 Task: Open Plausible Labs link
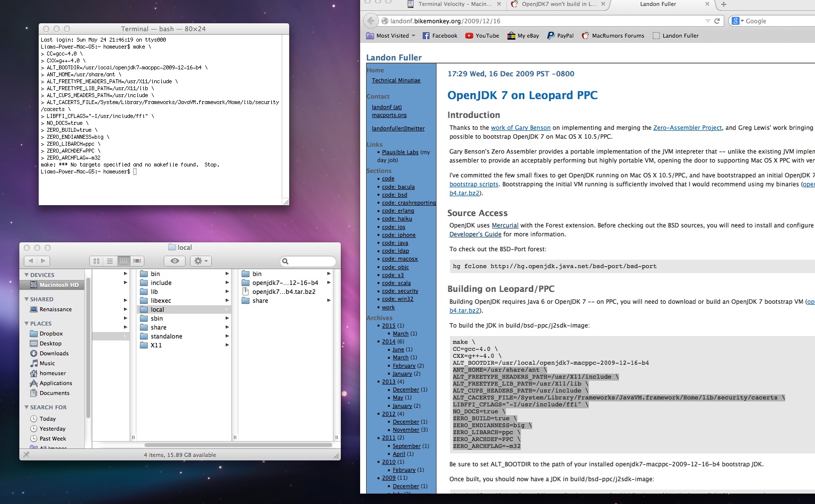click(400, 152)
